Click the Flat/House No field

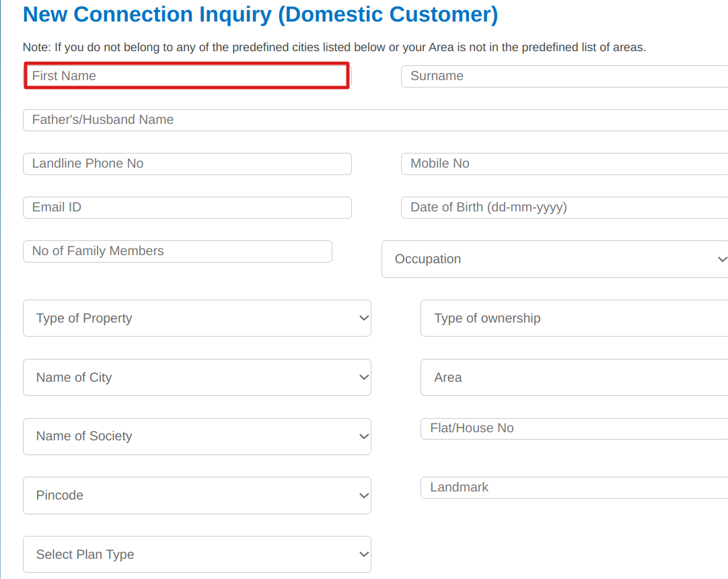click(x=573, y=428)
